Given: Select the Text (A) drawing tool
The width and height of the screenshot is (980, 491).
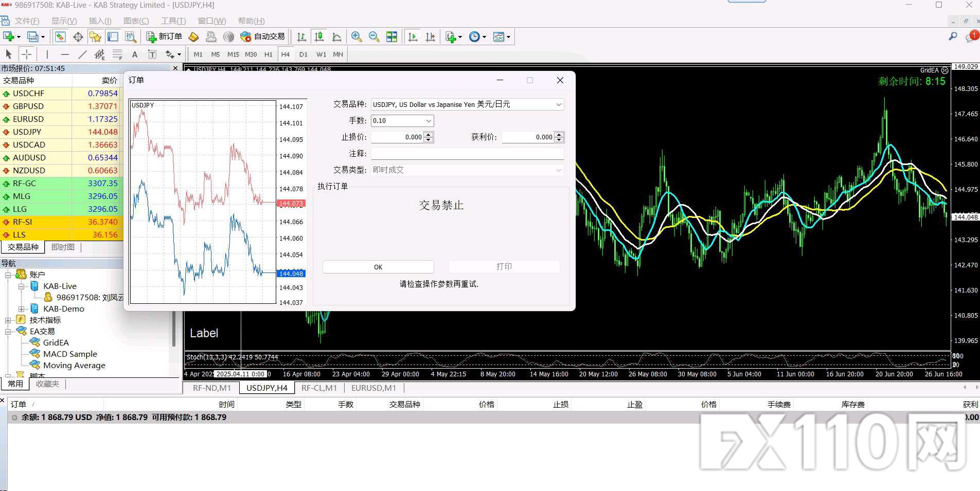Looking at the screenshot, I should 135,54.
